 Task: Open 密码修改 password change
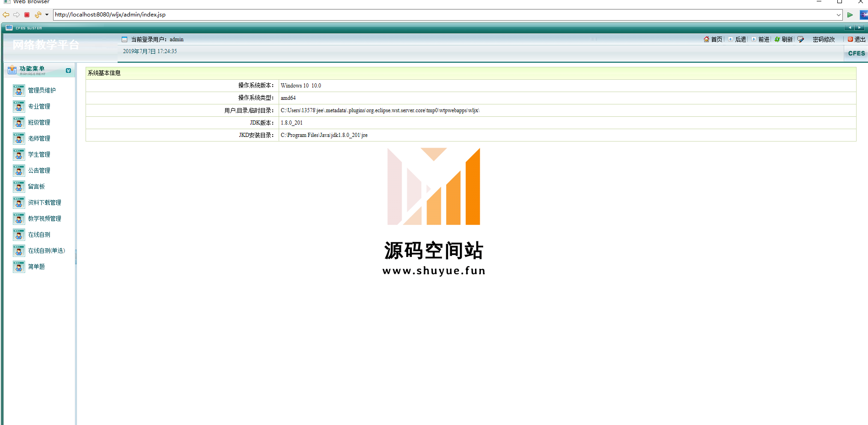[824, 39]
